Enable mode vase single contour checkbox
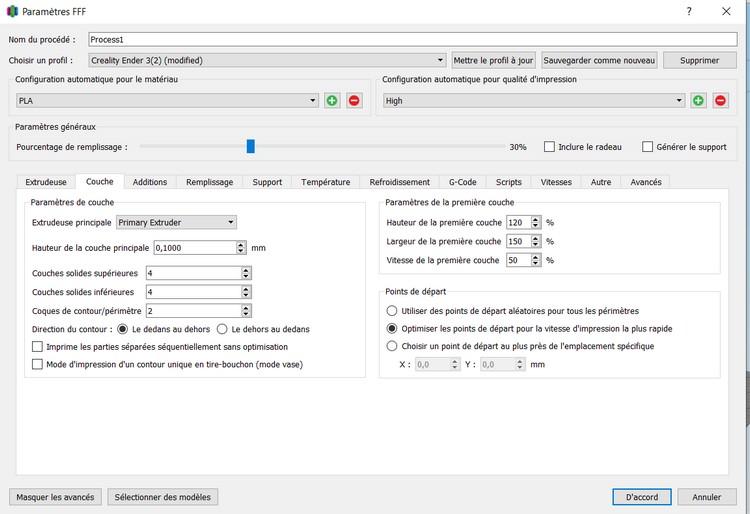This screenshot has height=514, width=750. coord(37,364)
